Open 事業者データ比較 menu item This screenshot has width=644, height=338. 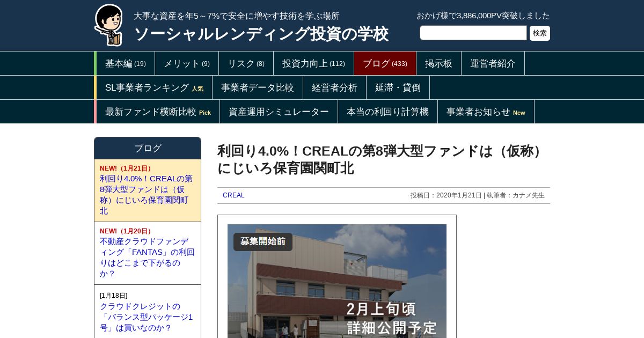pos(258,87)
